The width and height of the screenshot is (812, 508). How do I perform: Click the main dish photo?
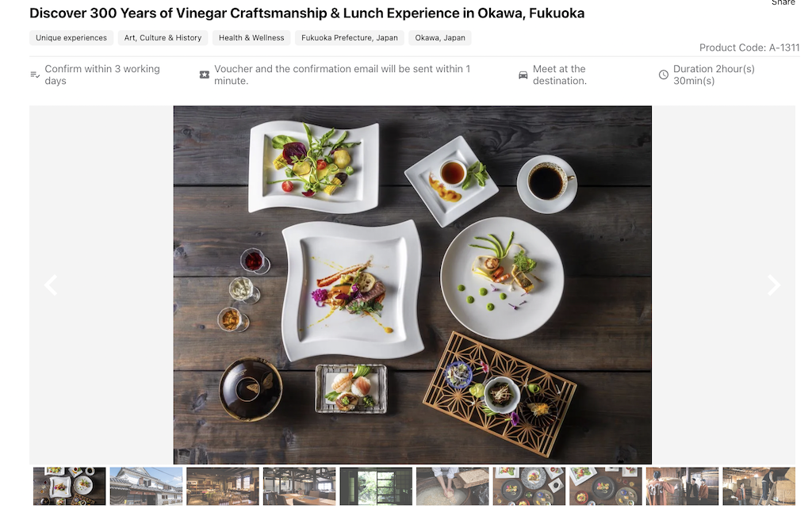[x=412, y=285]
